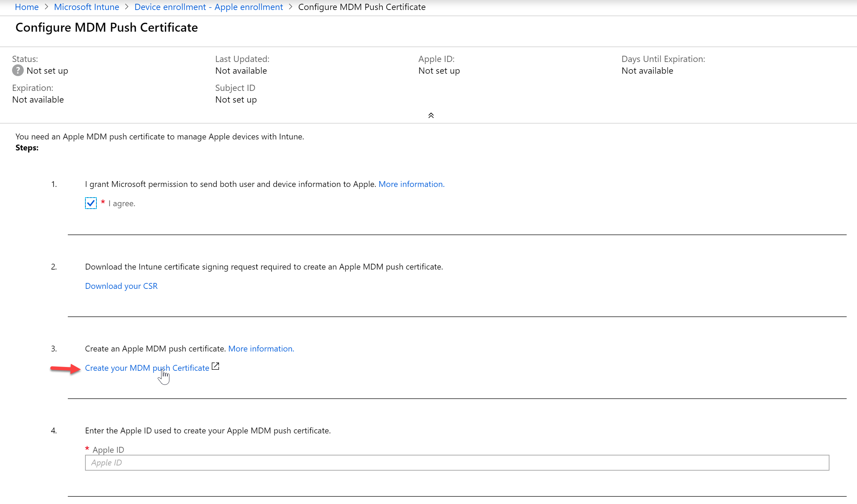The width and height of the screenshot is (857, 504).
Task: Focus the Apple ID input field
Action: click(457, 463)
